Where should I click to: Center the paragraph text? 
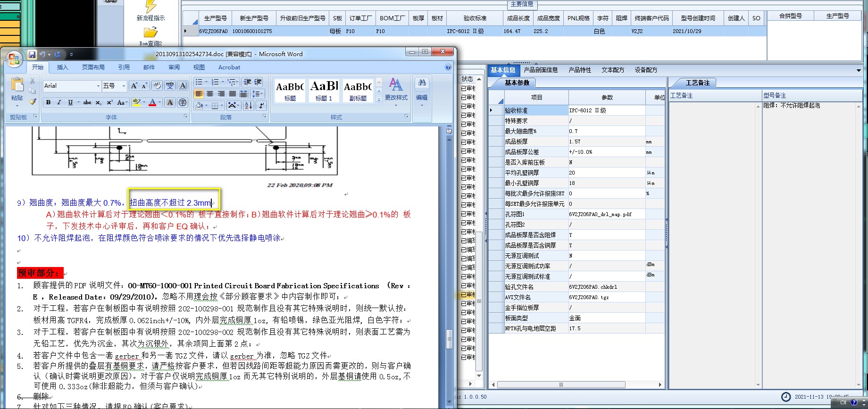[x=210, y=94]
